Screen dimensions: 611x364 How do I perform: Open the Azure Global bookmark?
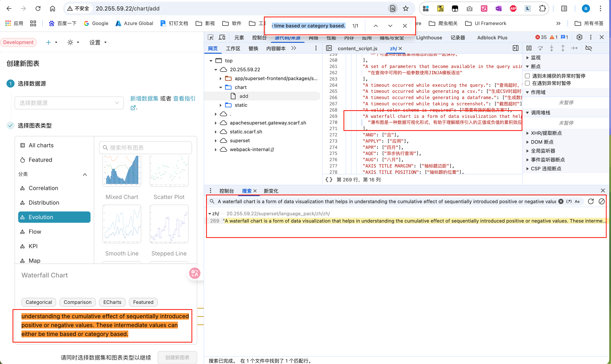[134, 23]
